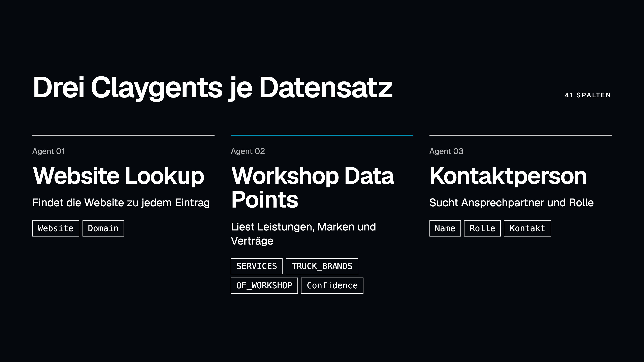Click the 'Agent 01' label
Screen dimensions: 644x362
click(48, 151)
